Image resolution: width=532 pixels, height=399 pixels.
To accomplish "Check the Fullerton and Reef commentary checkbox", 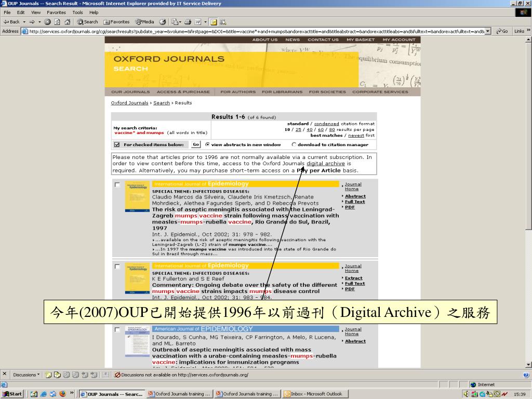I will pyautogui.click(x=117, y=267).
